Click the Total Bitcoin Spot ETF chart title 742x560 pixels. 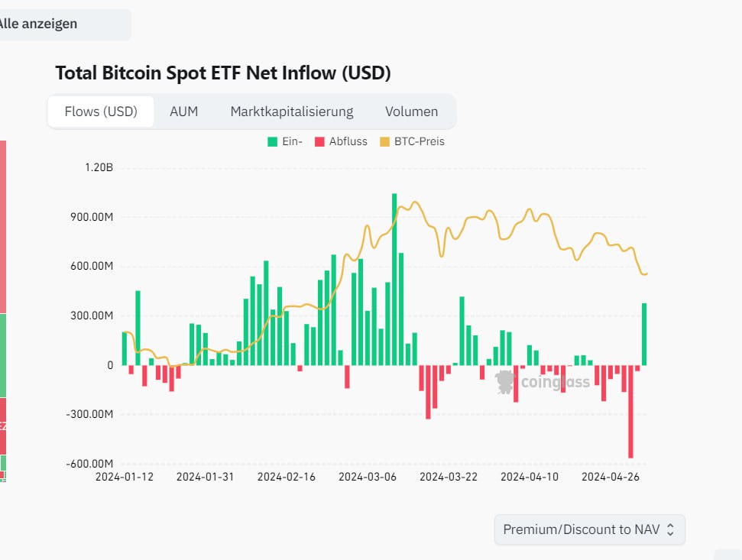(x=223, y=73)
